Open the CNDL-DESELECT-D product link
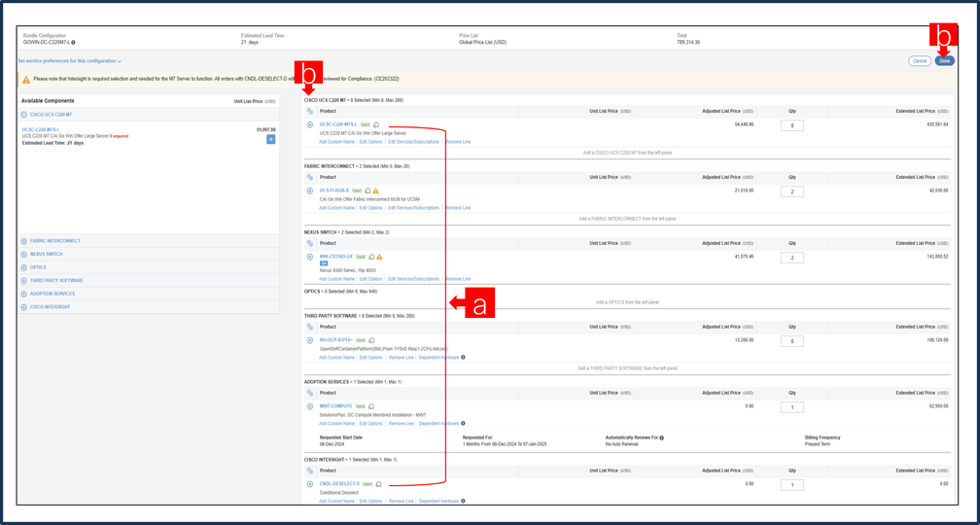The height and width of the screenshot is (525, 980). (339, 484)
